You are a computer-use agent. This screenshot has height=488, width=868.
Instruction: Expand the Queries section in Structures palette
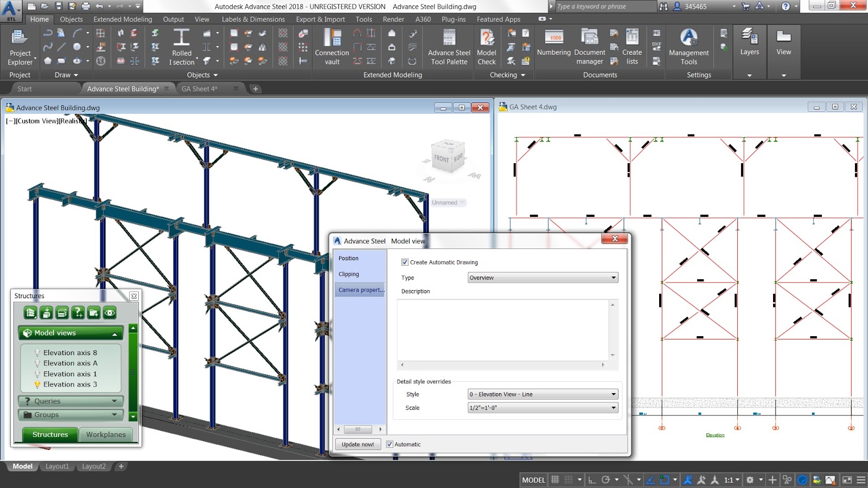pyautogui.click(x=71, y=401)
